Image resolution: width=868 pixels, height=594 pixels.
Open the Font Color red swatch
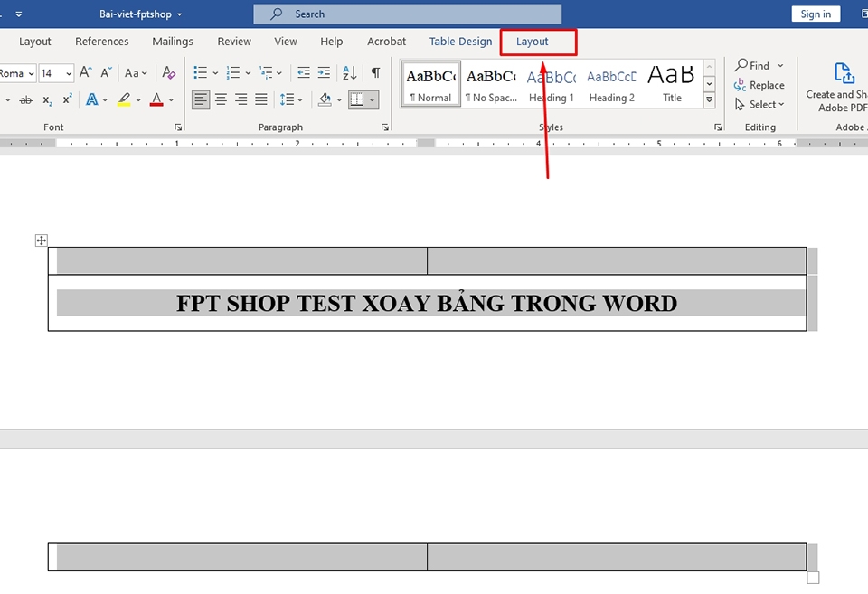(x=156, y=99)
